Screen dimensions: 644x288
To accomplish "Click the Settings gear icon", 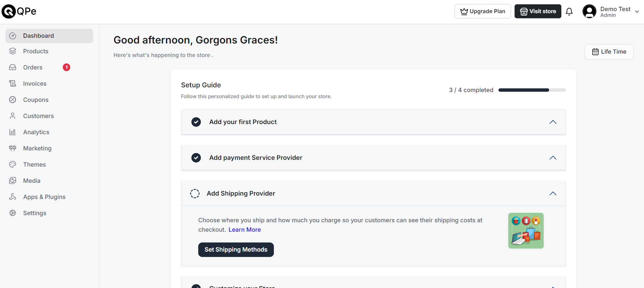I will (x=13, y=213).
